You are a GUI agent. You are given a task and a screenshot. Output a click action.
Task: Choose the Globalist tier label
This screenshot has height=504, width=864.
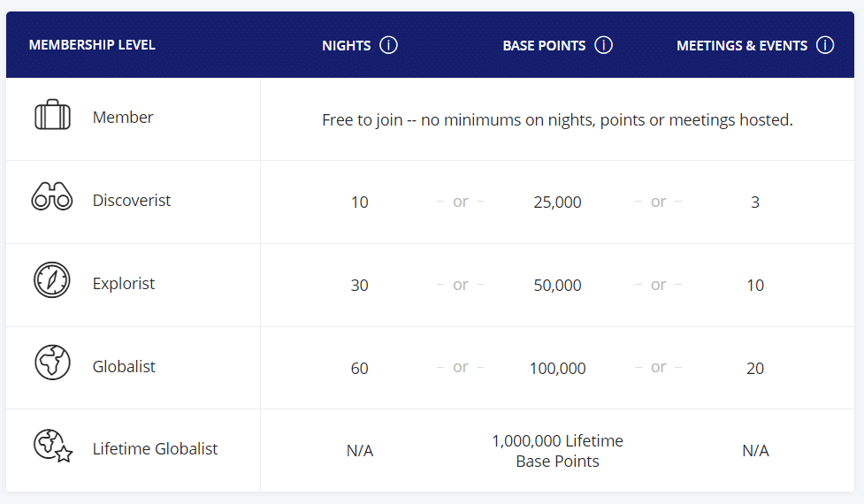pyautogui.click(x=124, y=366)
